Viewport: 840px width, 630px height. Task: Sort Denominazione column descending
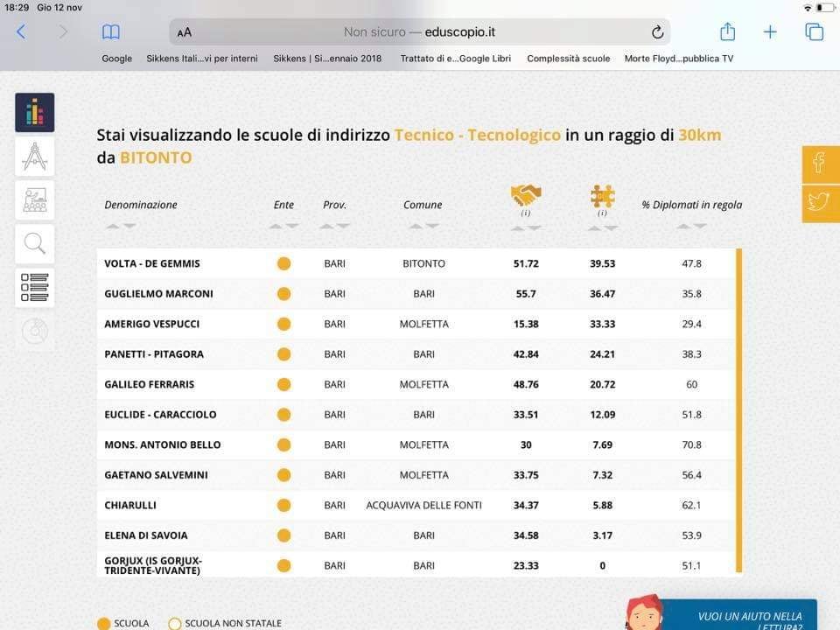pyautogui.click(x=129, y=226)
